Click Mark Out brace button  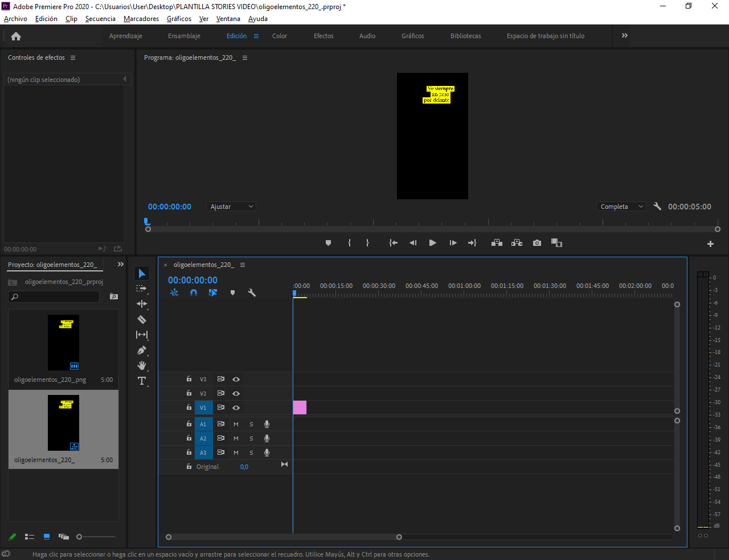pos(367,243)
